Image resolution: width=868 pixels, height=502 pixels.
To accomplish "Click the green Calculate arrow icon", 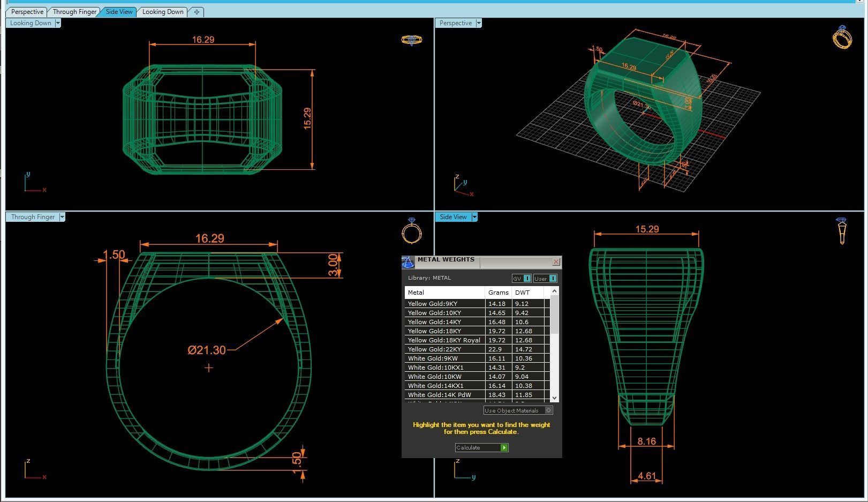I will (x=504, y=448).
